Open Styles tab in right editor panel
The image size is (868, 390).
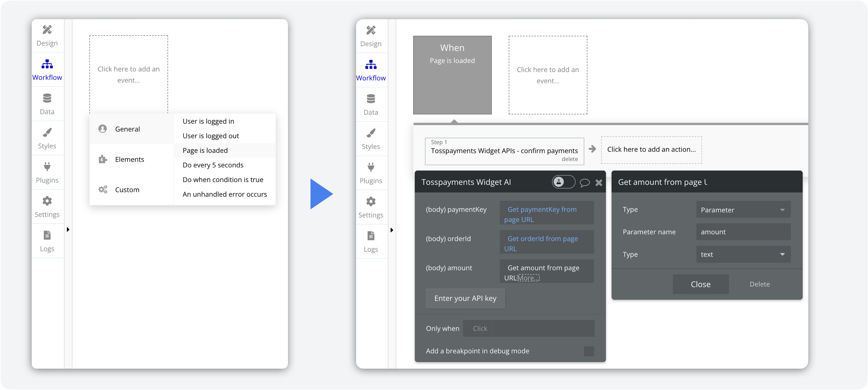(x=371, y=139)
